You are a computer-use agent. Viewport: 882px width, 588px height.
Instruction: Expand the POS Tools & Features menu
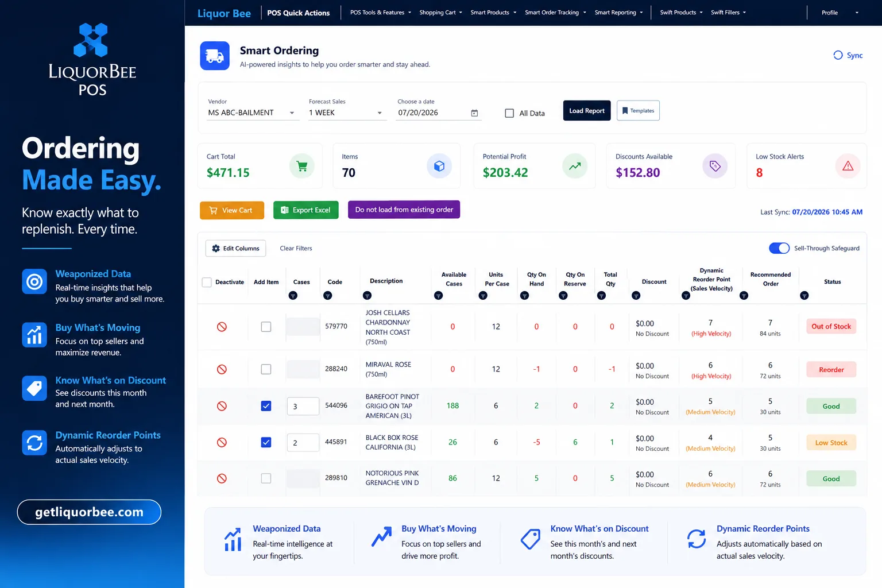coord(381,13)
